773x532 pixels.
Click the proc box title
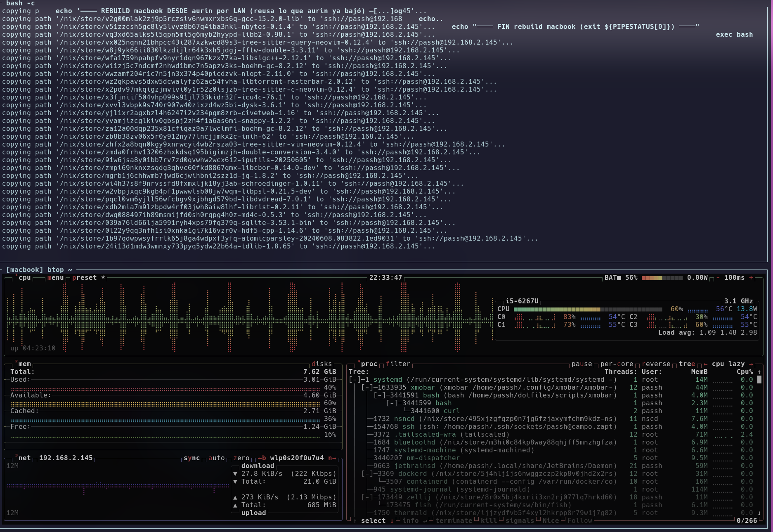369,364
